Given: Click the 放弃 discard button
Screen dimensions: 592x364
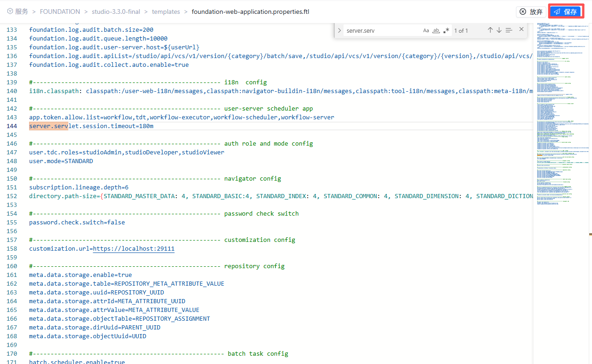Looking at the screenshot, I should [x=531, y=12].
